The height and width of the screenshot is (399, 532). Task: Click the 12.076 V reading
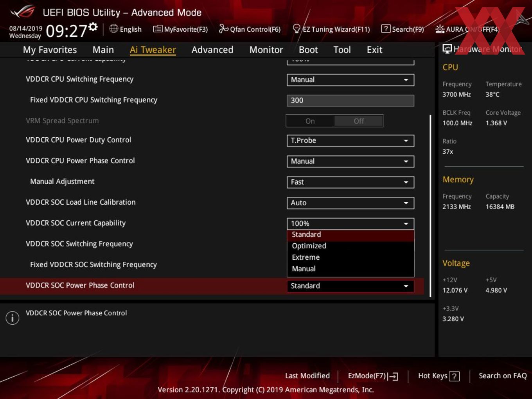(455, 290)
